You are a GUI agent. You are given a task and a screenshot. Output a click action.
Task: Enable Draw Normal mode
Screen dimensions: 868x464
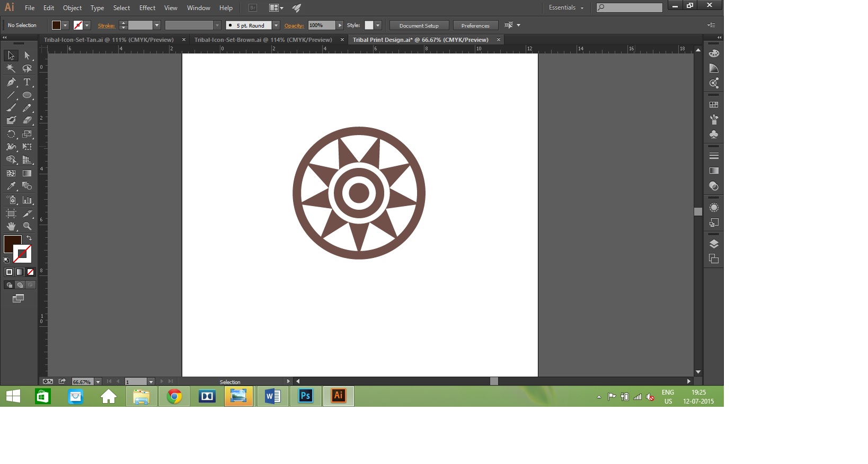coord(9,285)
